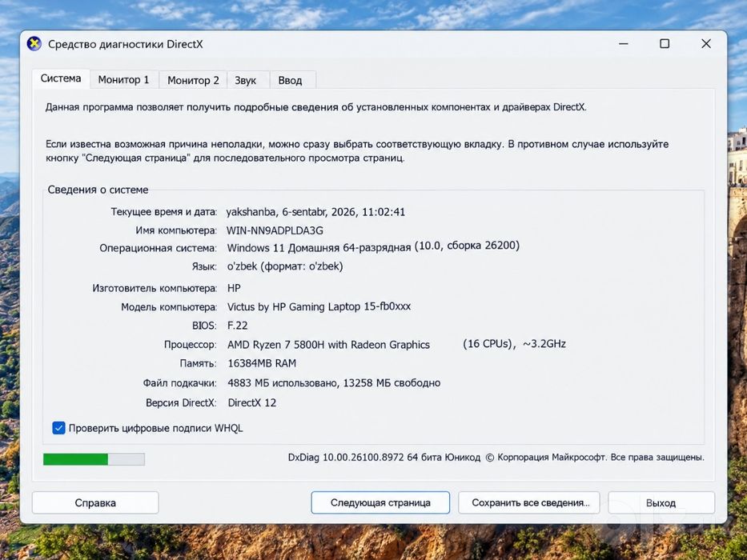Click the DirectX 12 version value
The width and height of the screenshot is (747, 560).
click(x=252, y=403)
